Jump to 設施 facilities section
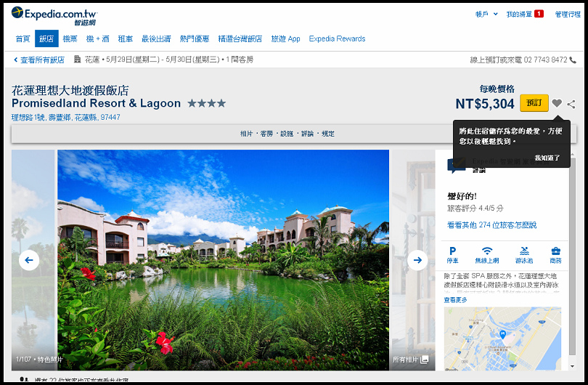Image resolution: width=588 pixels, height=385 pixels. [287, 134]
